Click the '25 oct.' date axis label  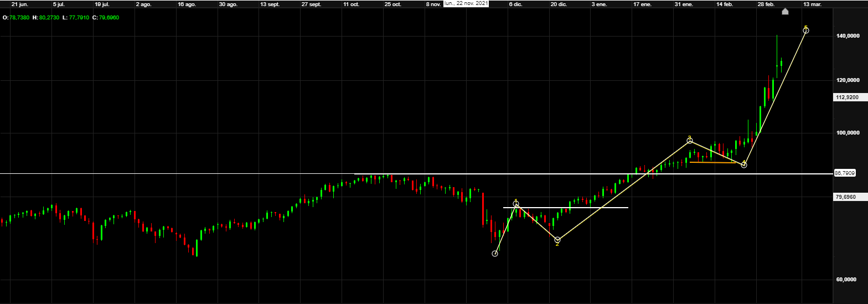point(393,4)
